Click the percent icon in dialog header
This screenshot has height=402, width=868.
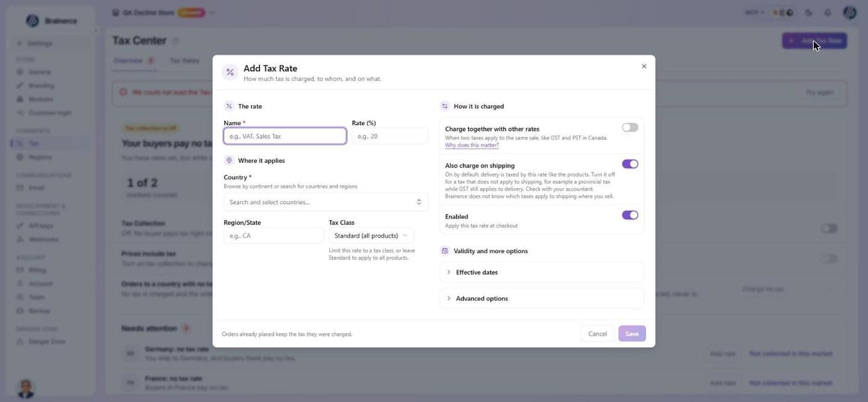tap(230, 72)
